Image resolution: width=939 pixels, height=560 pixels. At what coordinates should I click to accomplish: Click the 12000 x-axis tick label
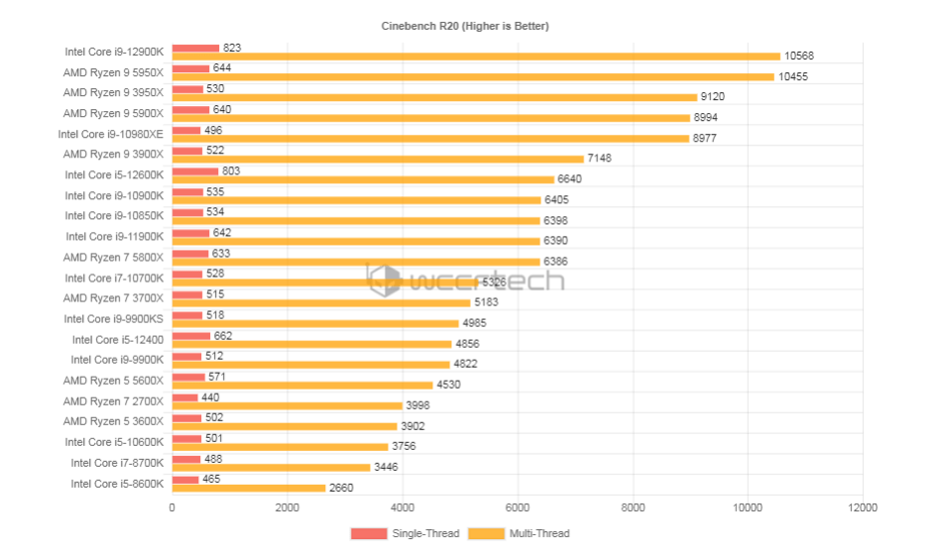pos(863,507)
